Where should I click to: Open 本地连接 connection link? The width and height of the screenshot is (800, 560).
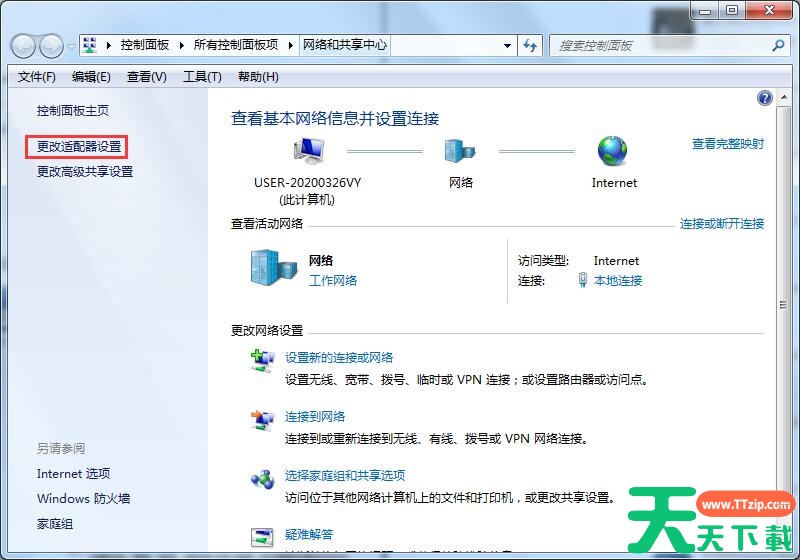click(618, 280)
